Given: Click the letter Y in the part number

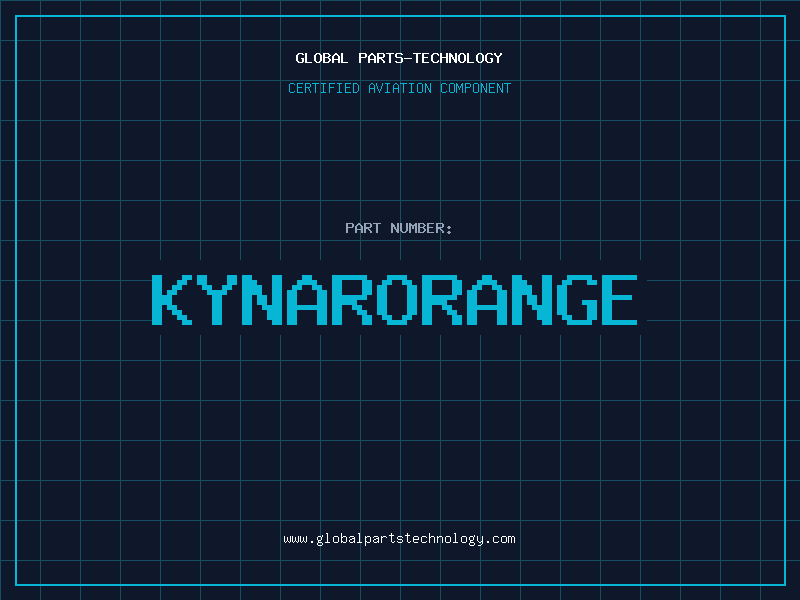Looking at the screenshot, I should [x=215, y=299].
